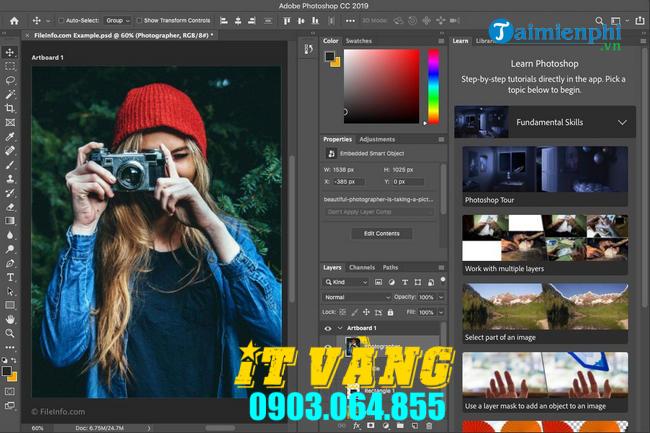Switch to the Channels tab
650x433 pixels.
(x=361, y=267)
